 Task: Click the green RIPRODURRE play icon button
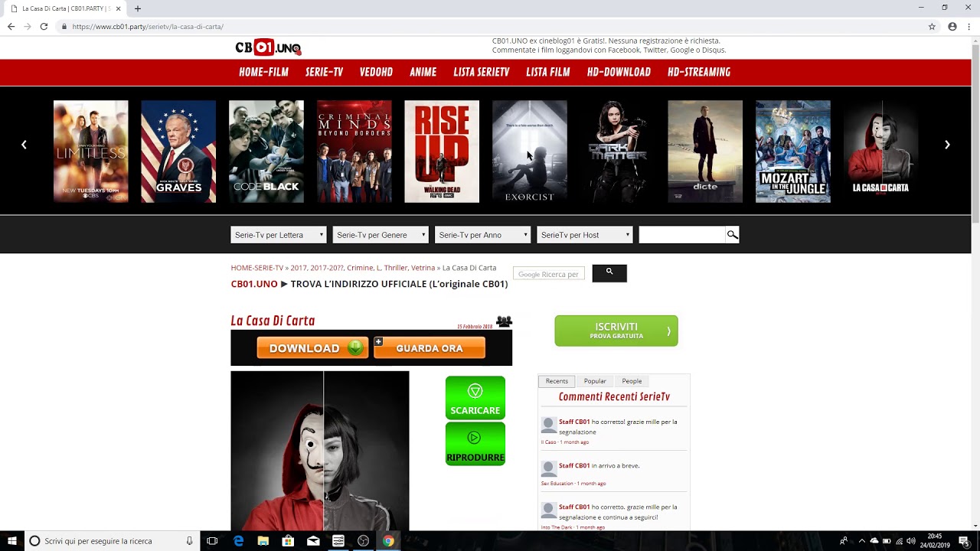click(475, 444)
